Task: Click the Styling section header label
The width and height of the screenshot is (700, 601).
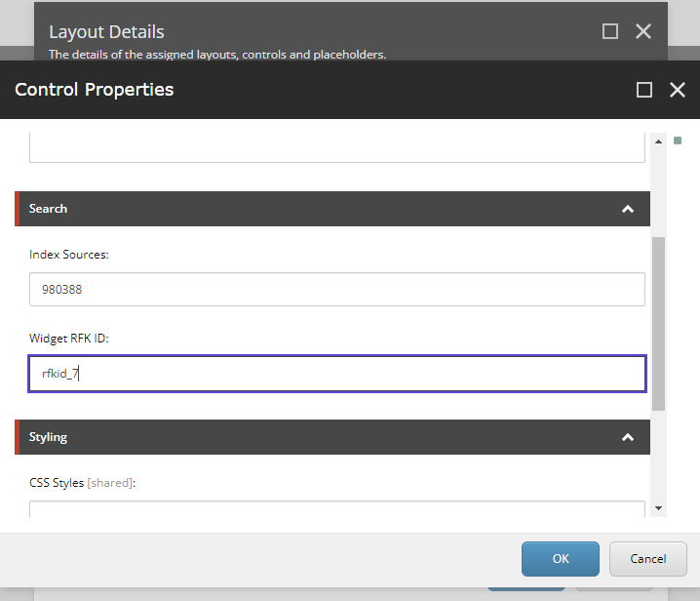Action: (x=49, y=437)
